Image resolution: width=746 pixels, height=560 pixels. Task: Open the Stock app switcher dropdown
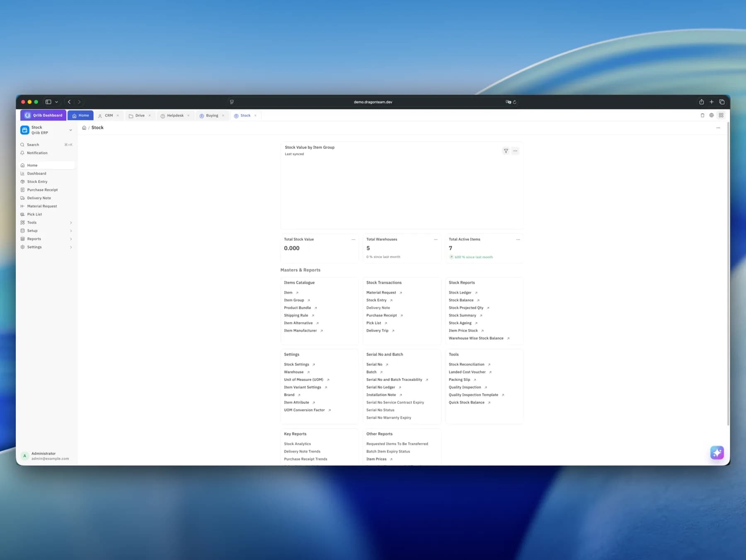46,130
